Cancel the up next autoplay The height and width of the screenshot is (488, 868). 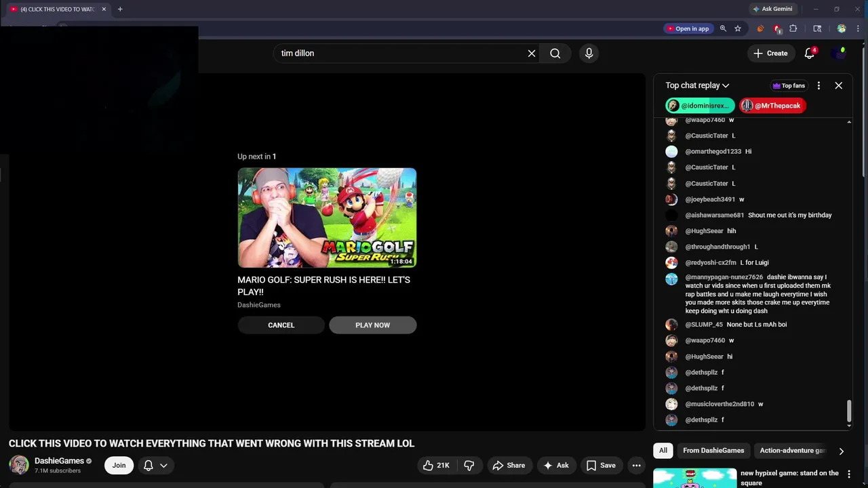tap(281, 325)
